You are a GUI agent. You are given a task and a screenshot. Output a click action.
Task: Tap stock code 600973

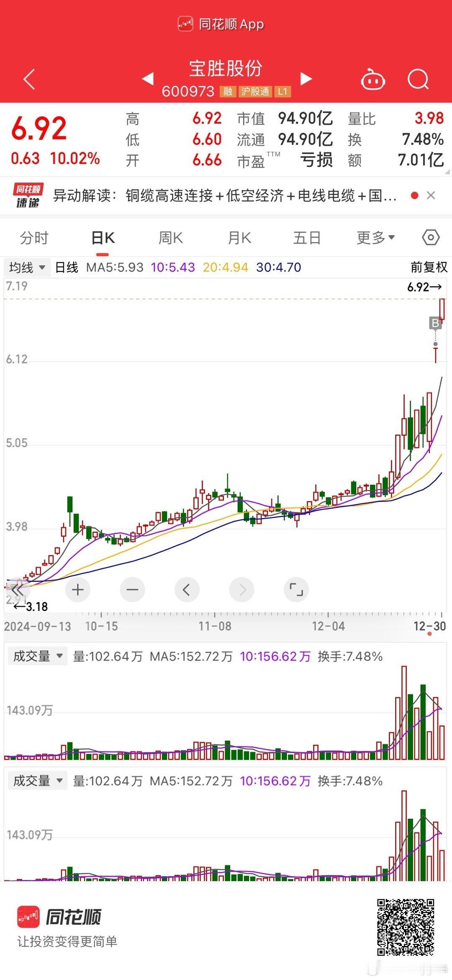click(188, 91)
